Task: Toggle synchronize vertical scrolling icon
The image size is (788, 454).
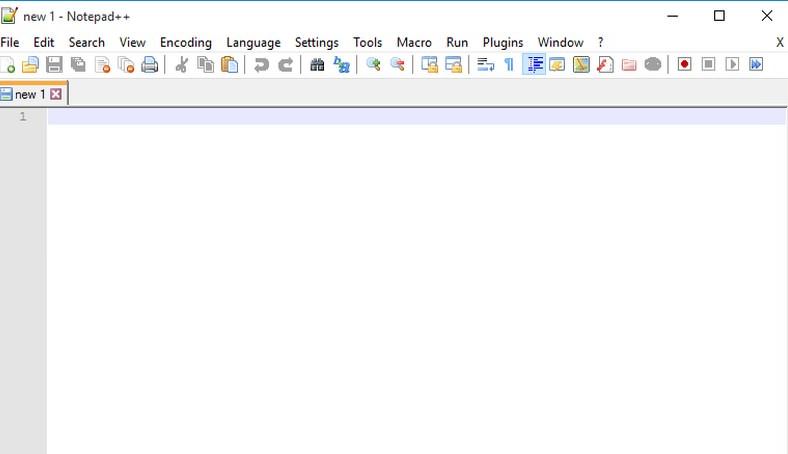Action: pos(429,64)
